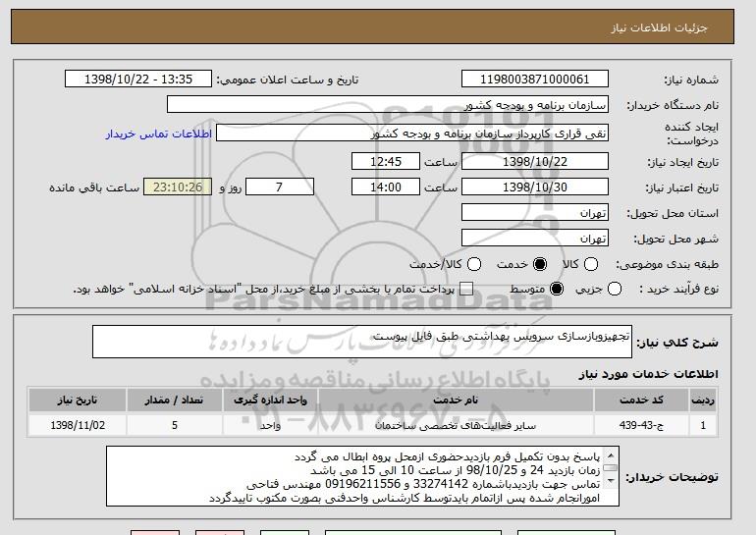756x535 pixels.
Task: Click the creation date field 1398/10/22
Action: pos(535,161)
